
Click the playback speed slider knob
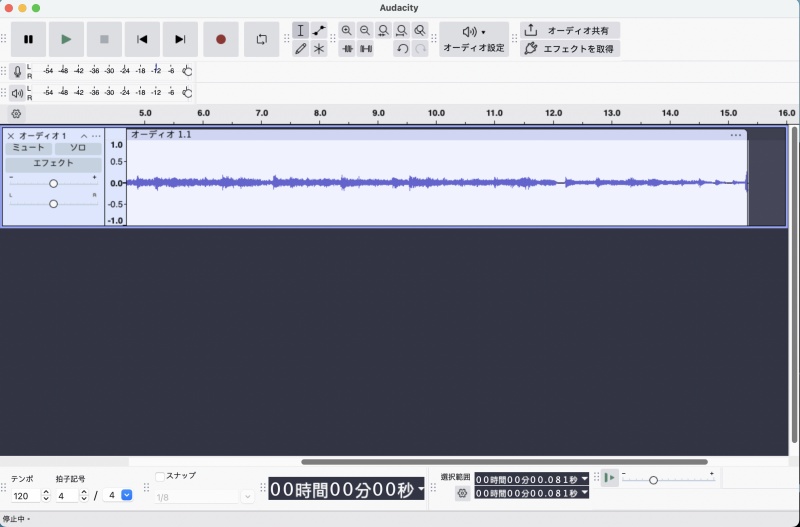(x=654, y=480)
